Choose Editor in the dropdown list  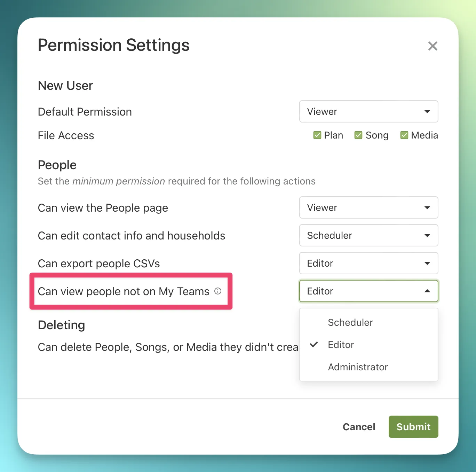coord(341,345)
